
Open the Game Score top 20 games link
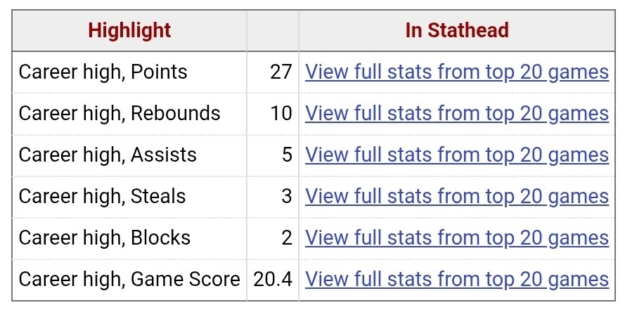[456, 279]
